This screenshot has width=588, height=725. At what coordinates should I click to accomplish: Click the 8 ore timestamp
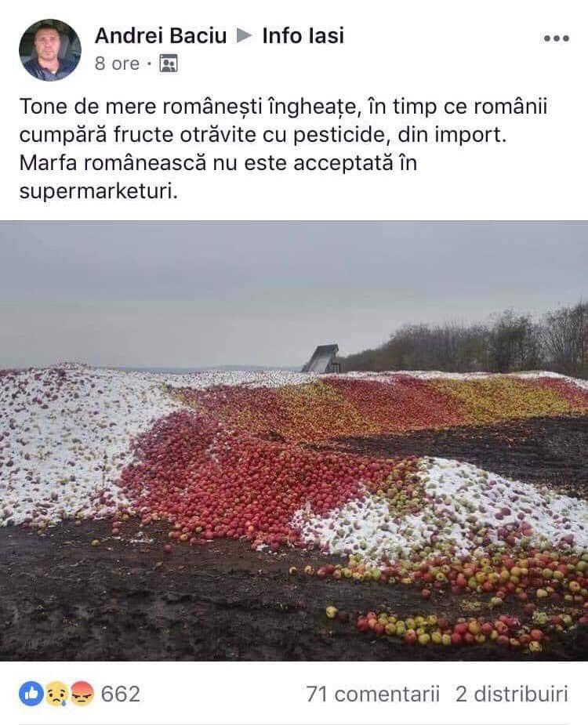(117, 63)
